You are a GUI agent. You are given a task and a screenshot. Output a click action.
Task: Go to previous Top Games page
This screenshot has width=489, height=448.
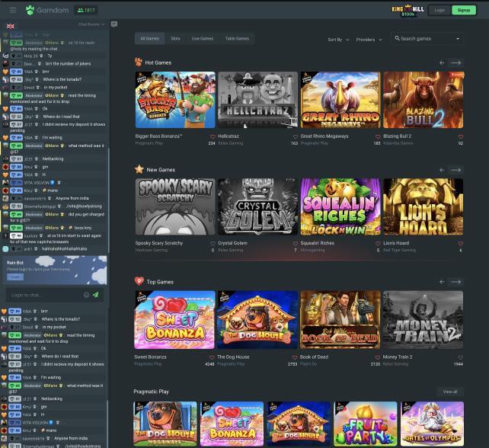[442, 282]
